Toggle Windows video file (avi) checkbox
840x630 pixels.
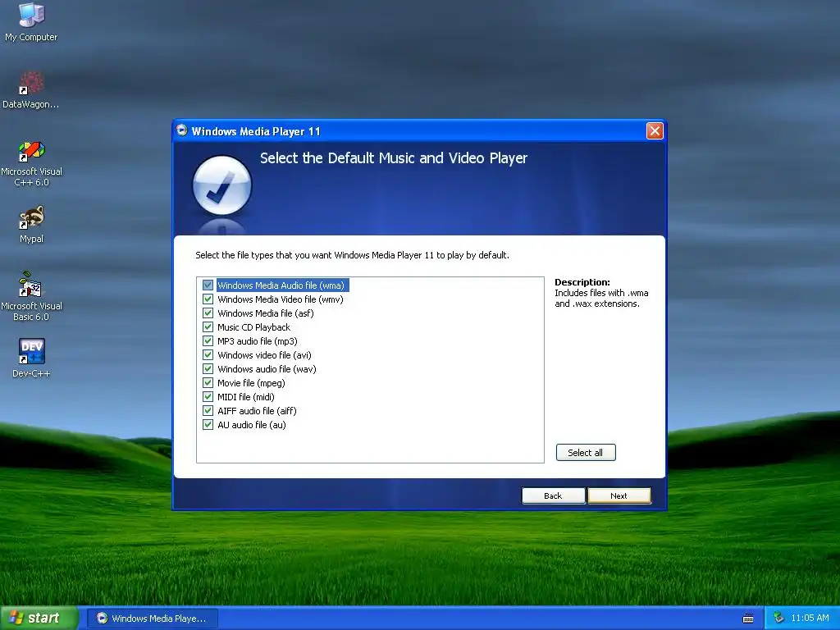pyautogui.click(x=208, y=355)
